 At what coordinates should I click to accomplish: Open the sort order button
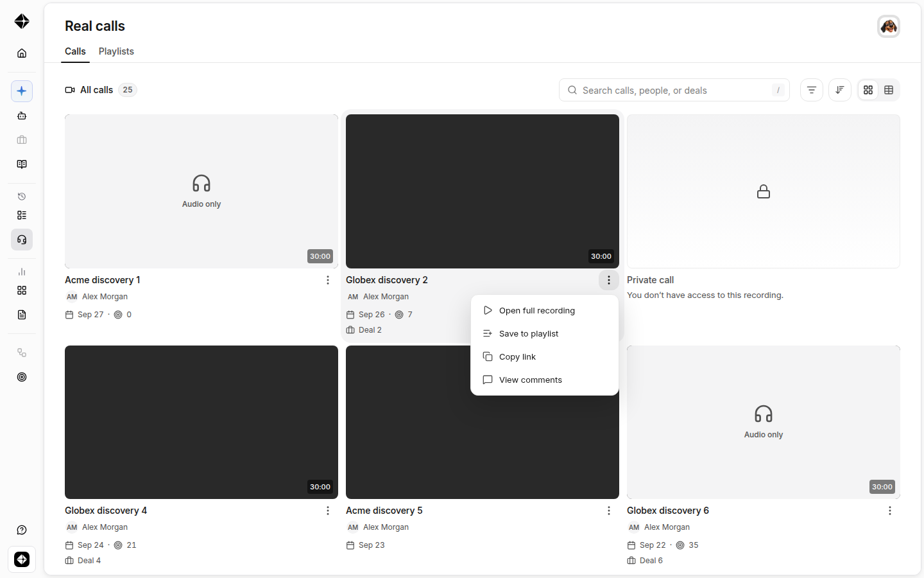840,90
